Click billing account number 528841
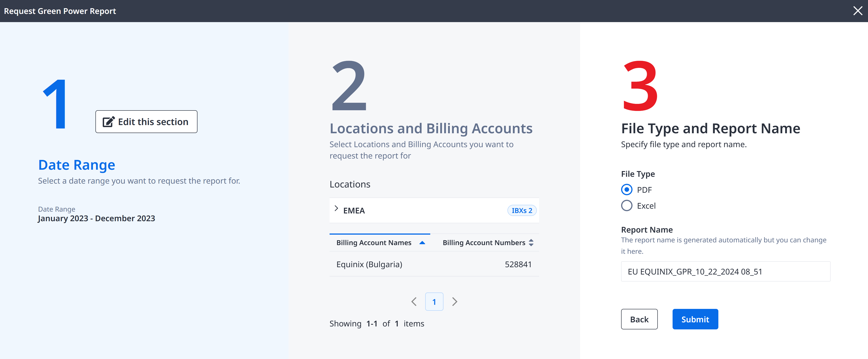This screenshot has width=868, height=359. (x=518, y=264)
